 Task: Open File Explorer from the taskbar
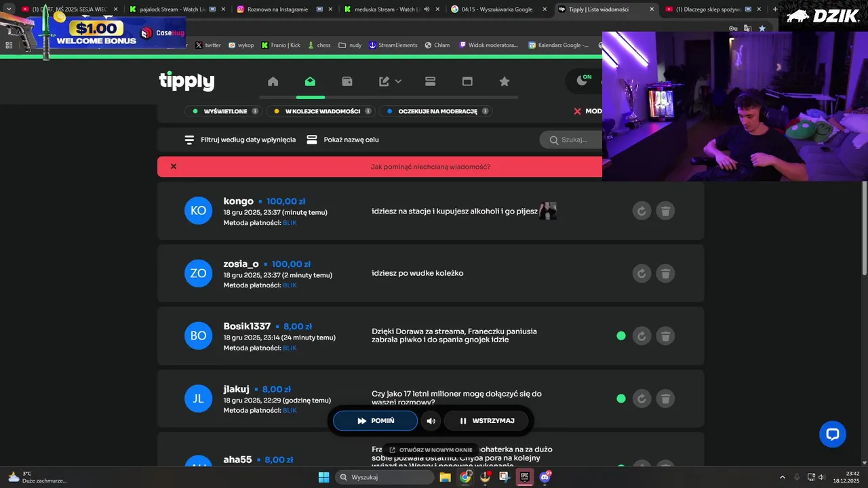click(446, 477)
